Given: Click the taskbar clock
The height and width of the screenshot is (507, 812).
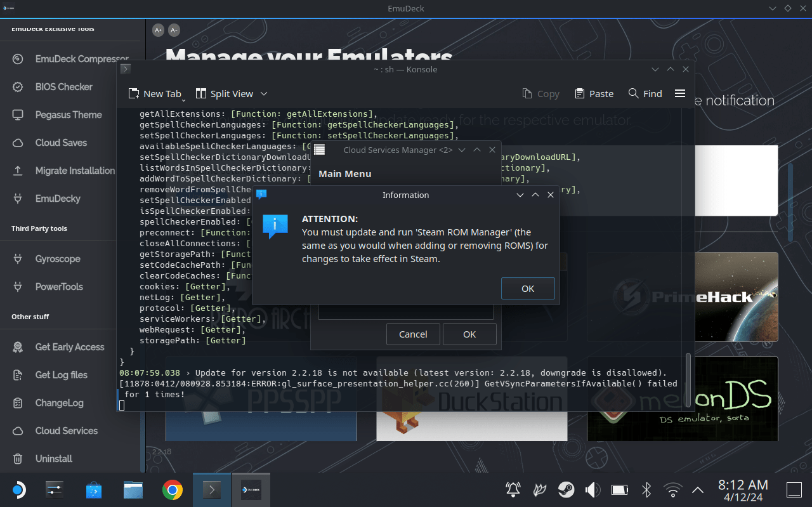Looking at the screenshot, I should point(743,489).
